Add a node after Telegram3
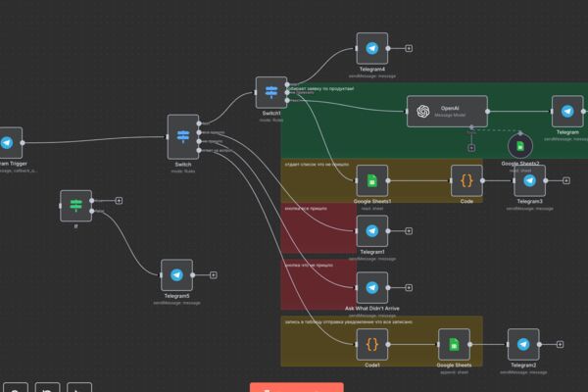This screenshot has width=588, height=392. click(x=566, y=180)
